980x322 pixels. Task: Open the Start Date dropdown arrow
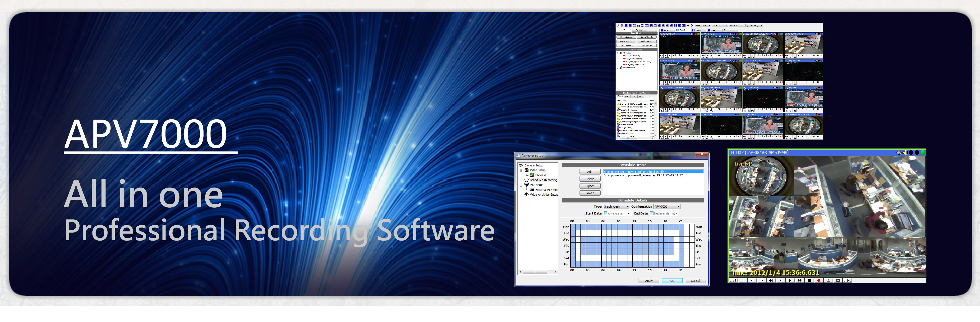629,214
